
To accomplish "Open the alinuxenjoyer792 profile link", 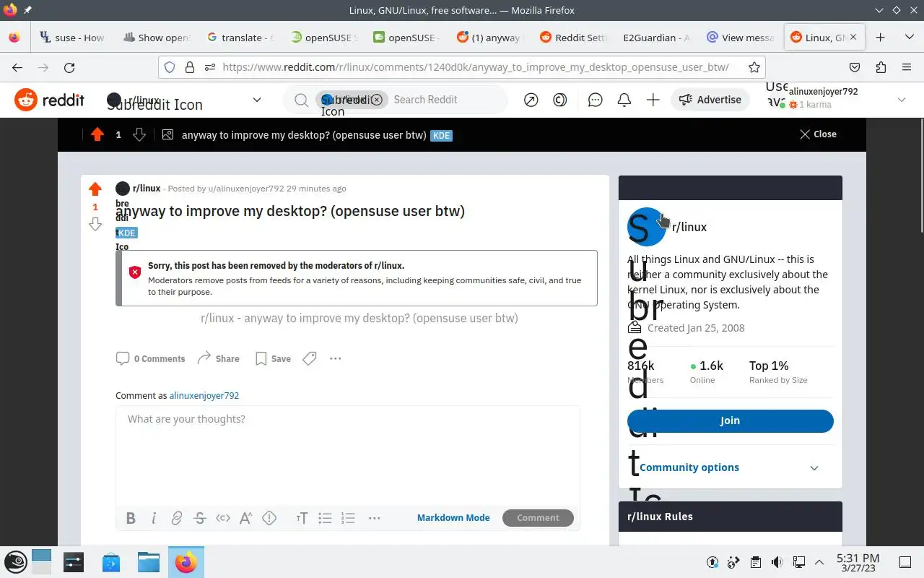I will tap(204, 396).
